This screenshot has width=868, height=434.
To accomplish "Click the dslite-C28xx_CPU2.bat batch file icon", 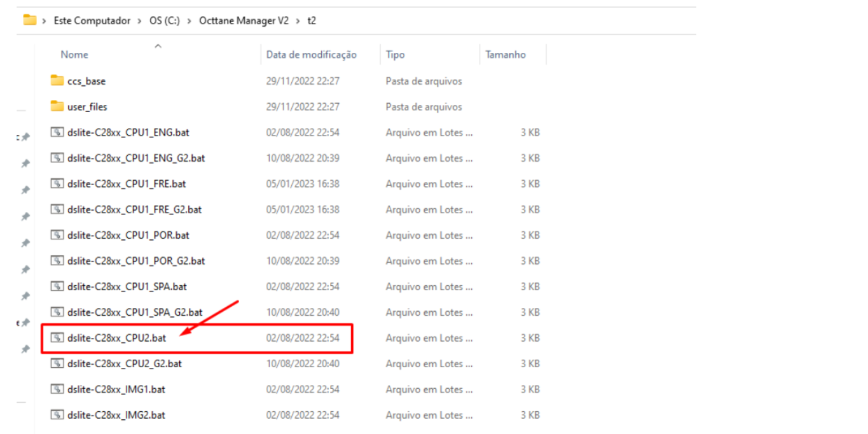I will tap(57, 338).
